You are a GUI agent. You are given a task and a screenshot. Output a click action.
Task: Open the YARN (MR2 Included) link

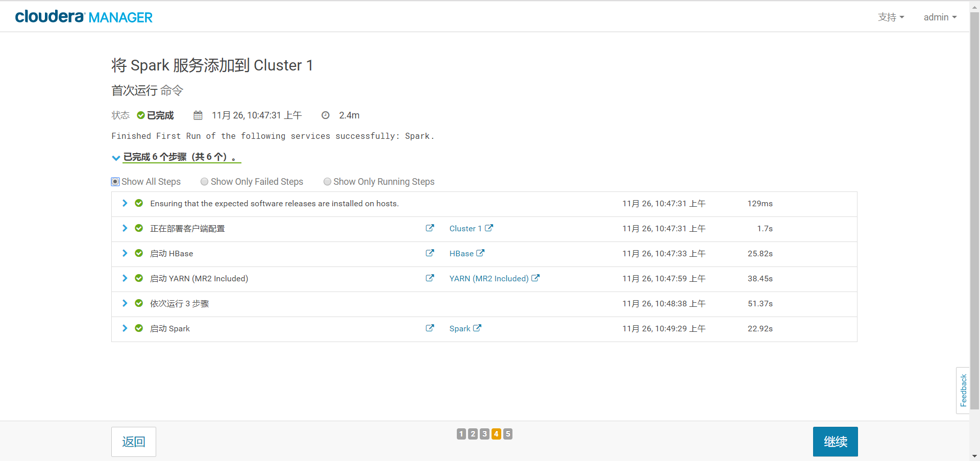tap(489, 279)
